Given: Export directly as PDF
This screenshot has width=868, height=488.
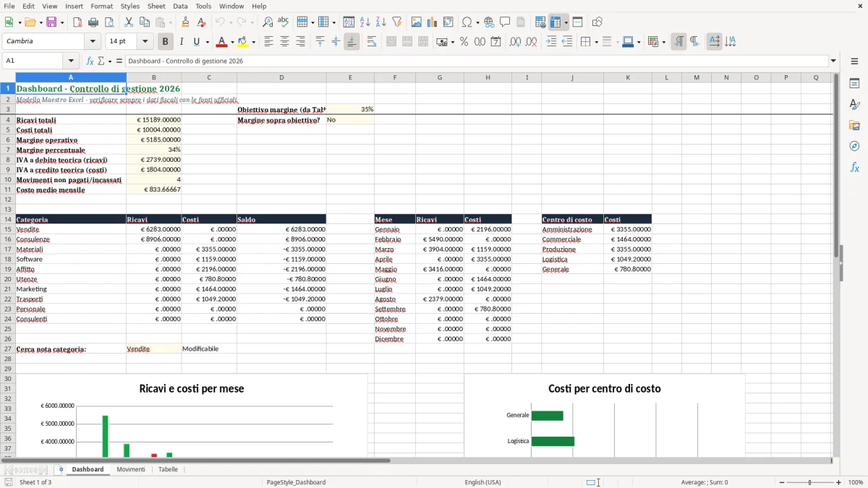Looking at the screenshot, I should click(x=77, y=22).
